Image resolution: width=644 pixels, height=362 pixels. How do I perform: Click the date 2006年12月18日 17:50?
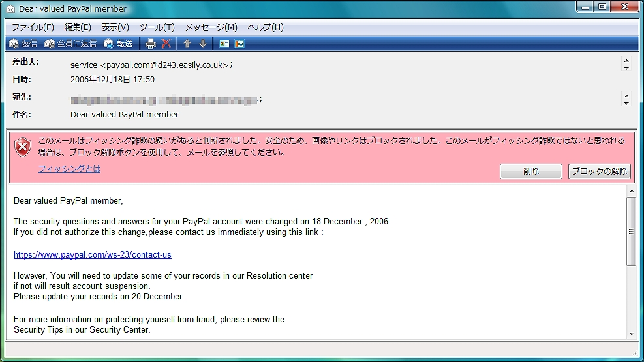pos(112,79)
